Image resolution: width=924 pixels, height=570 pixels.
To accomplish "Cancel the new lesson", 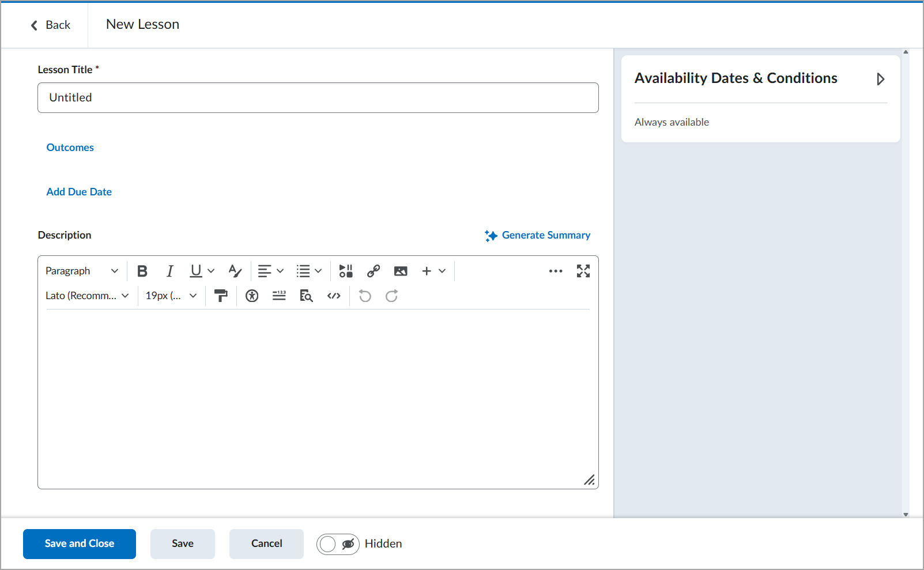I will tap(266, 544).
